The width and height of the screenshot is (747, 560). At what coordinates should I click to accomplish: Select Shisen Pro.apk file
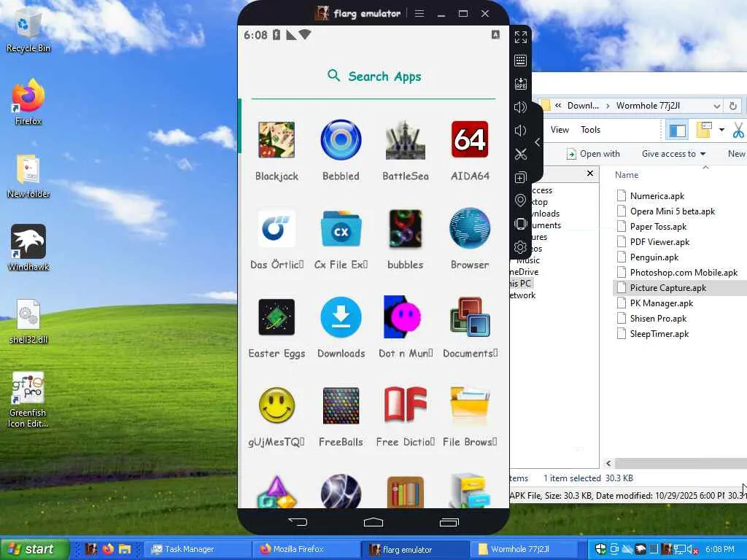coord(658,318)
